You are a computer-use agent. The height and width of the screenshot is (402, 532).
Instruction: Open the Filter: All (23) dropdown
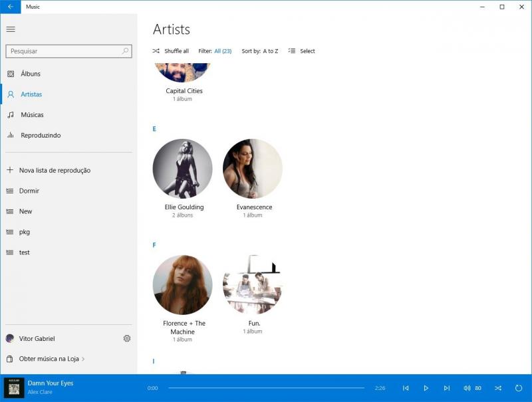222,51
